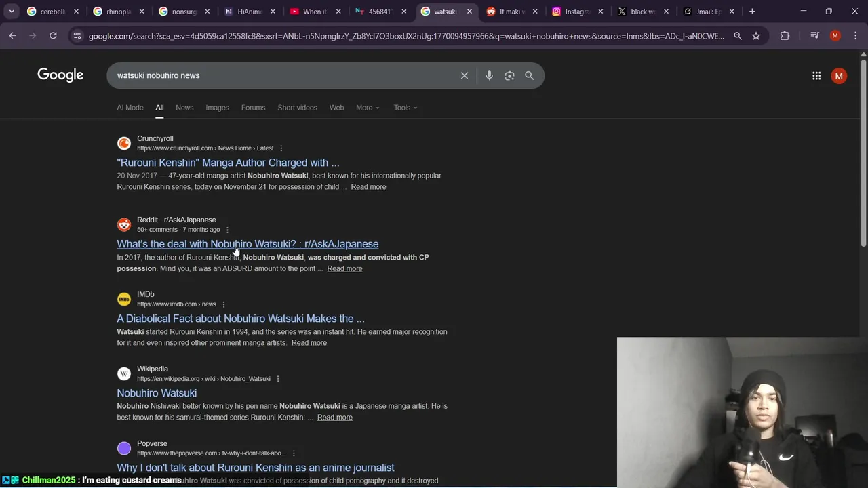Screen dimensions: 868x488
Task: Open What's the deal with Nobuhiro Watsuki link
Action: [248, 244]
